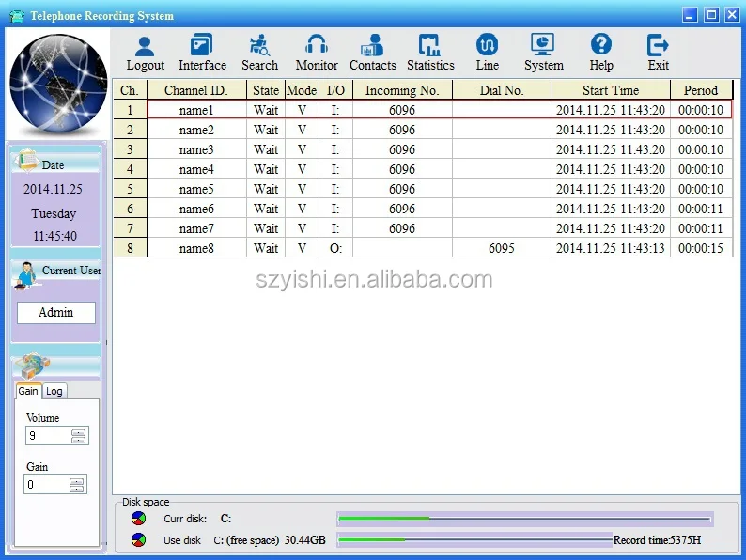
Task: Click start time 2014.11.25 11:43:13 cell
Action: pos(611,248)
